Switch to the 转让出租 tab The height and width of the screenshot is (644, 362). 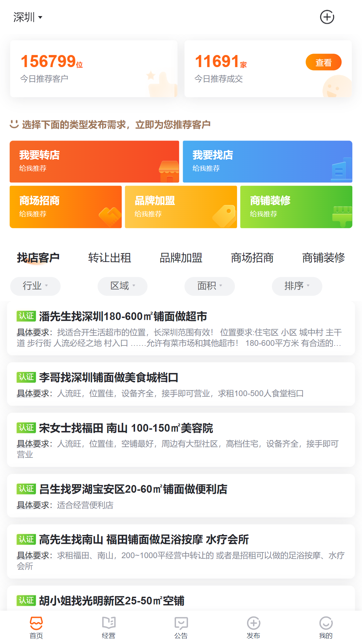[110, 258]
